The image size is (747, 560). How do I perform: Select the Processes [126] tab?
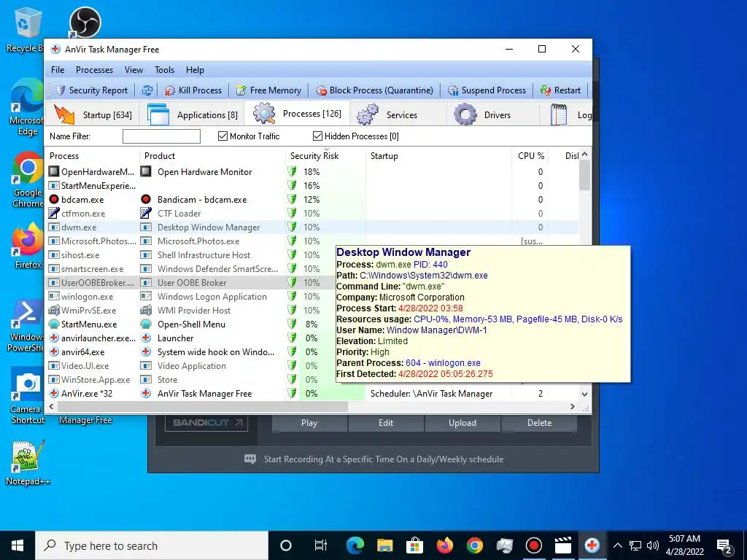[298, 114]
